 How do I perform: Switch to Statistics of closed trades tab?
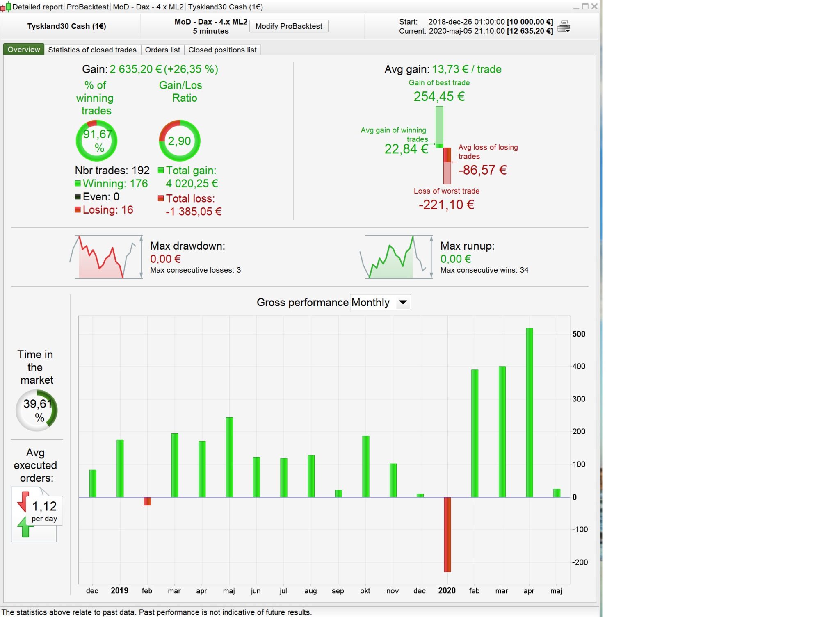click(92, 50)
